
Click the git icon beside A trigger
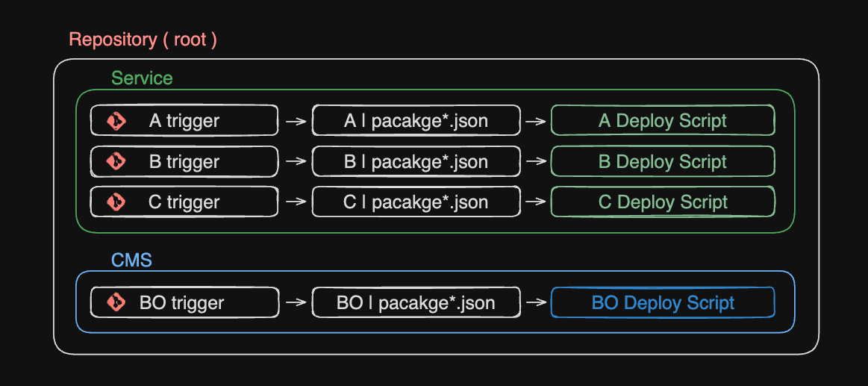(x=116, y=121)
